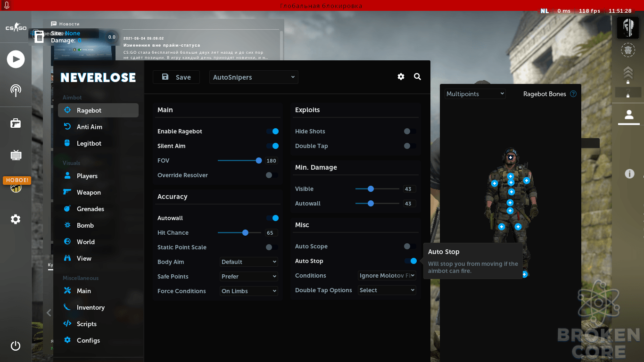Open the Conditions Ignore Molotov dropdown
Image resolution: width=644 pixels, height=362 pixels.
(x=387, y=276)
